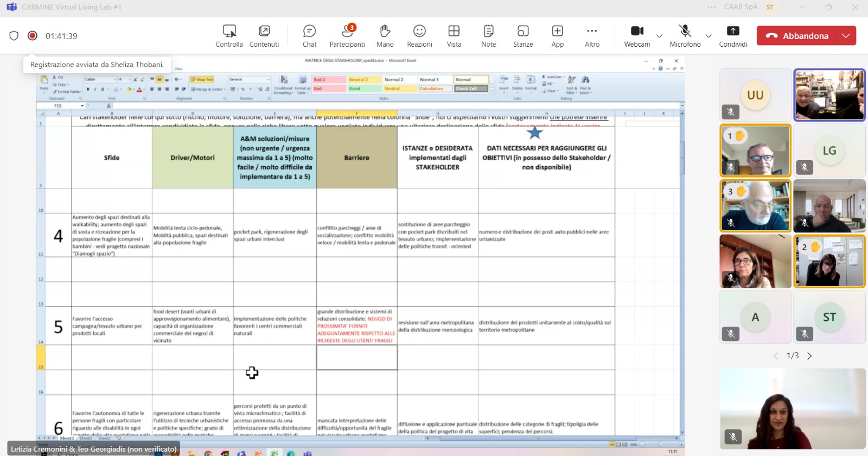
Task: Select the Driver/Motori header cell
Action: [193, 157]
